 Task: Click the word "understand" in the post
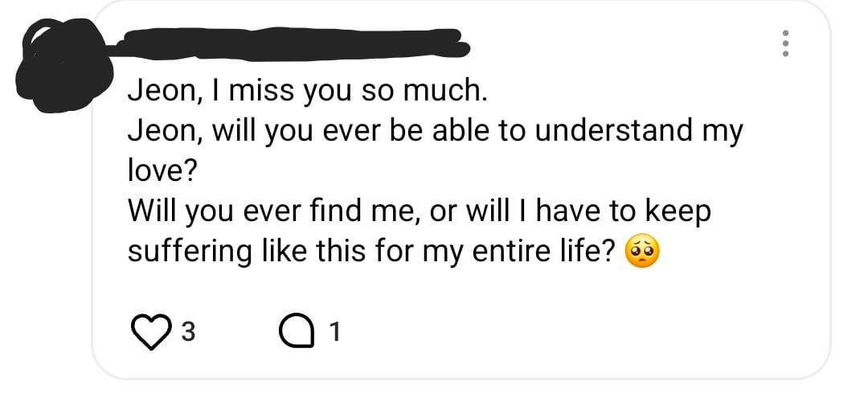click(612, 131)
